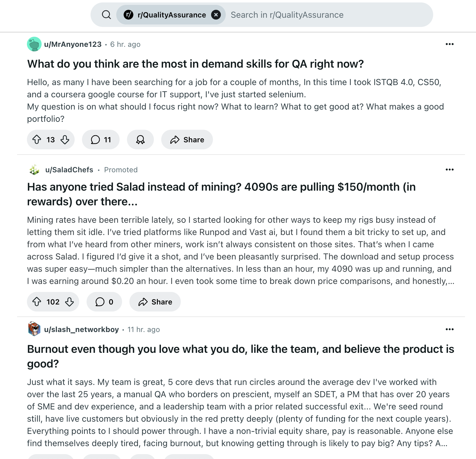Downvote the in-demand QA skills post

(x=65, y=140)
